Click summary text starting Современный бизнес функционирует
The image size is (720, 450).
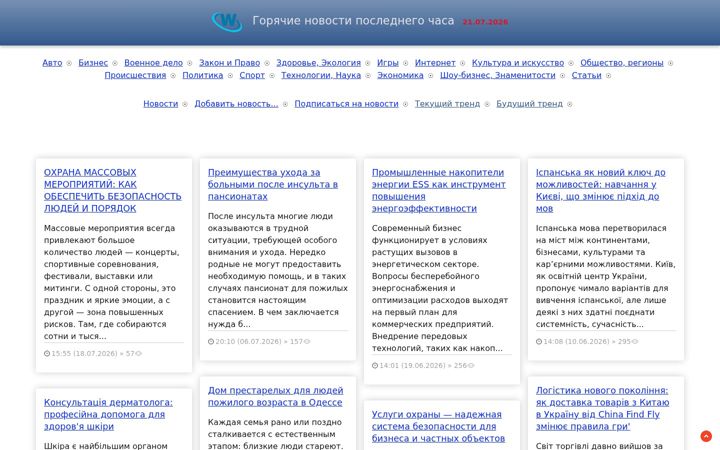coord(440,288)
